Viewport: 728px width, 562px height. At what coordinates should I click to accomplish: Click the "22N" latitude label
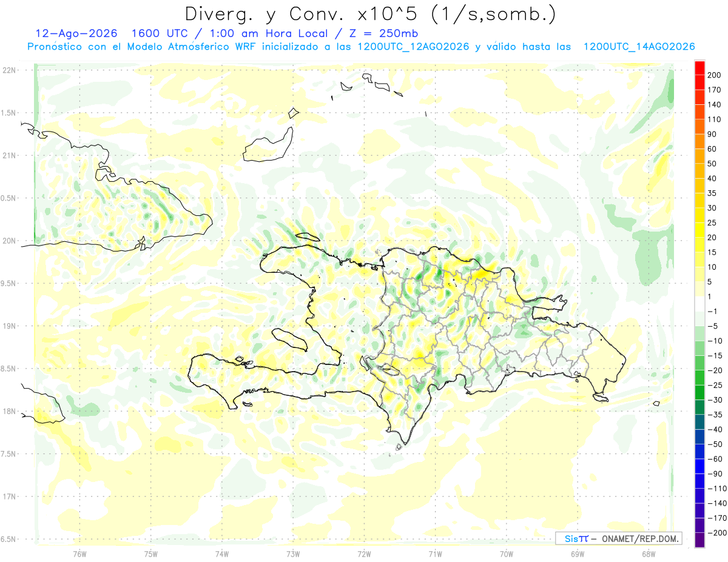click(x=9, y=70)
